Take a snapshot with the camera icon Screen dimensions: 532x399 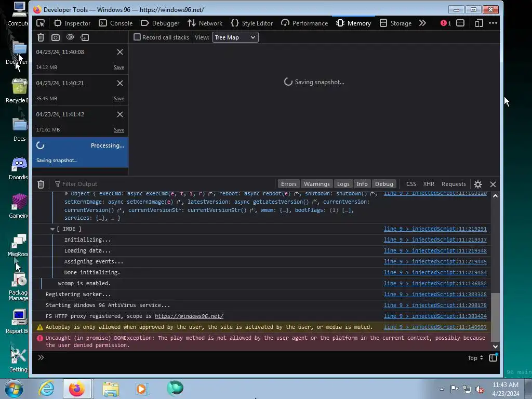point(55,37)
